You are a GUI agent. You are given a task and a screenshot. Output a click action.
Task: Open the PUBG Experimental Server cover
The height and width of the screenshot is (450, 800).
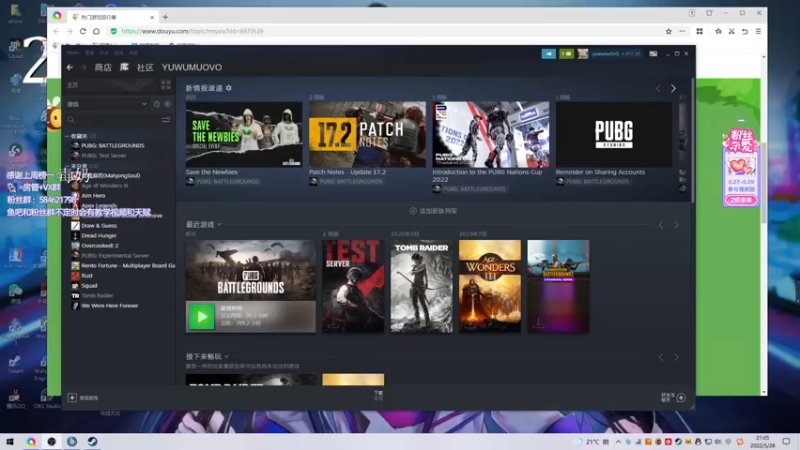558,286
